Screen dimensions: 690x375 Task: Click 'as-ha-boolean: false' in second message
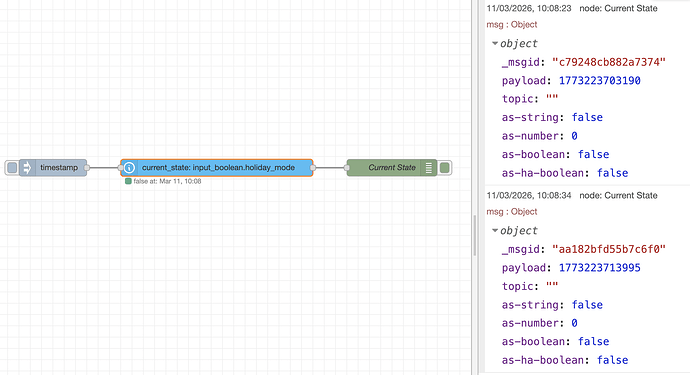coord(565,360)
